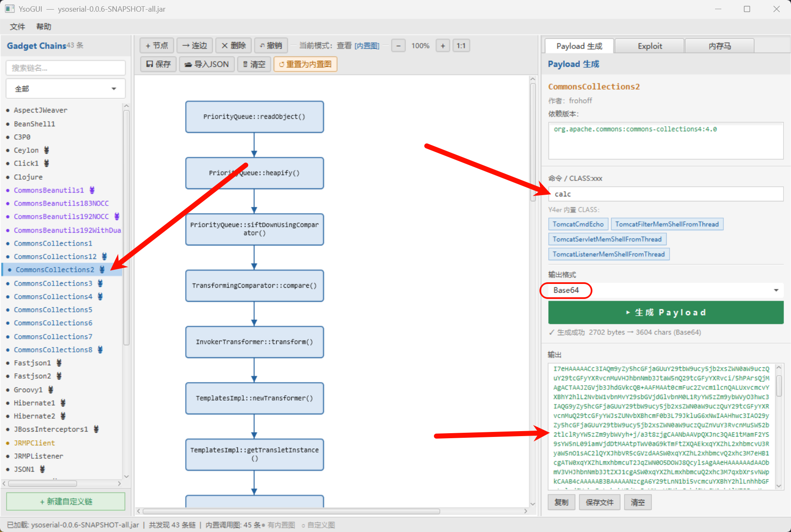Click the 连边 connect-edge tool
Screen dimensions: 791x532
click(x=195, y=45)
